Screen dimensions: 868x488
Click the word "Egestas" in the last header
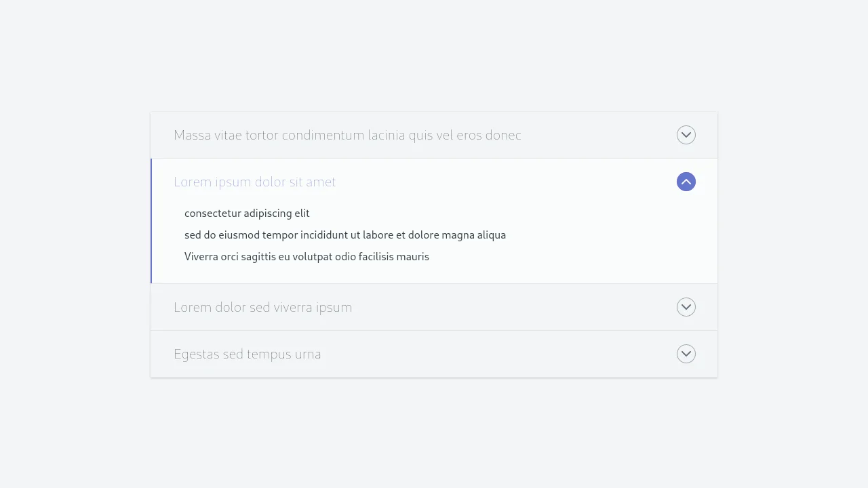pyautogui.click(x=196, y=354)
